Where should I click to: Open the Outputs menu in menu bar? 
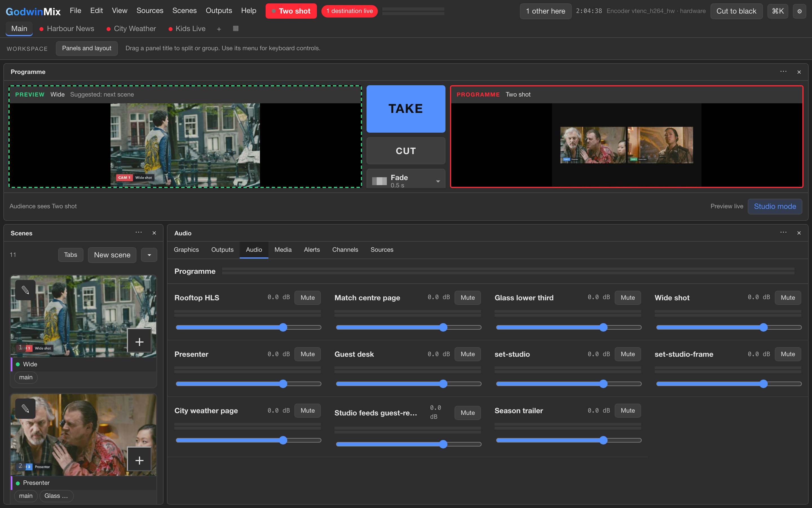(x=219, y=11)
